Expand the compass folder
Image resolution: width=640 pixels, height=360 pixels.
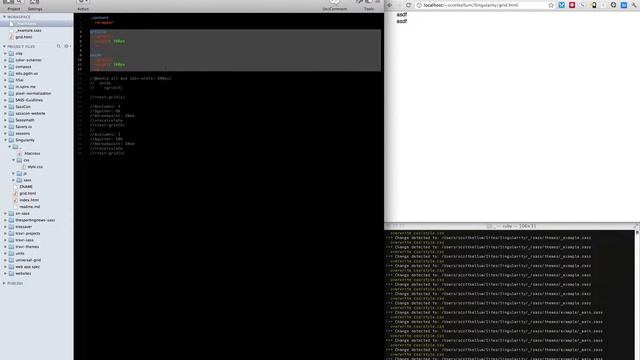click(x=5, y=67)
